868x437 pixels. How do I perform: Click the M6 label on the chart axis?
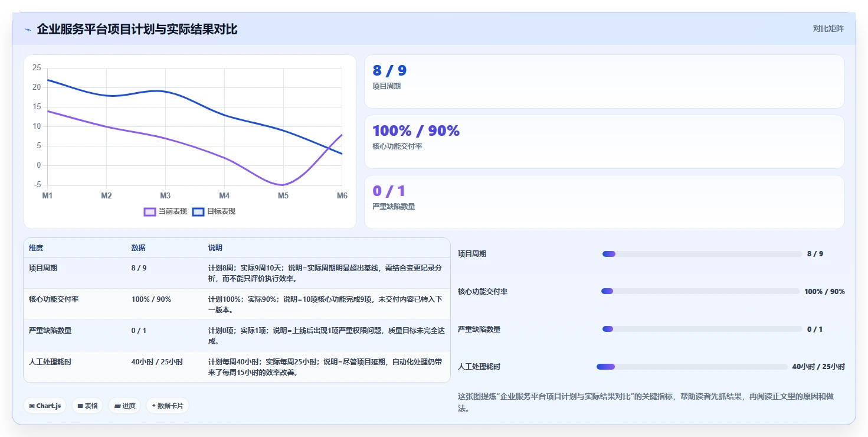click(x=342, y=195)
